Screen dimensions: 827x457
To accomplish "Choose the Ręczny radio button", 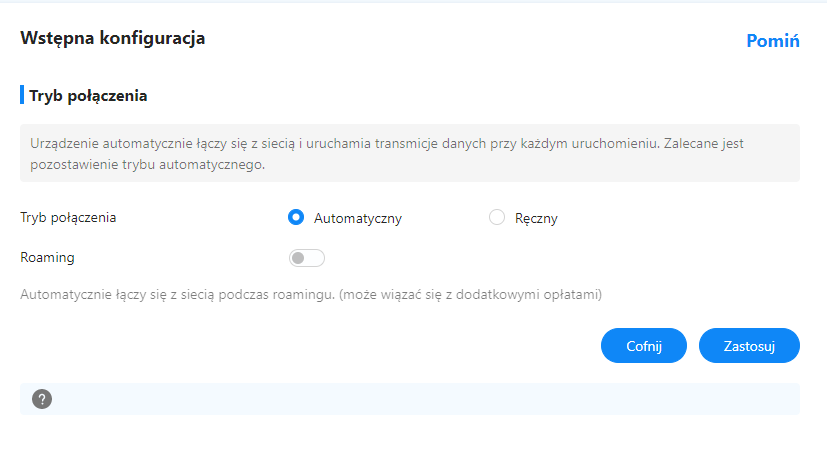I will point(497,217).
